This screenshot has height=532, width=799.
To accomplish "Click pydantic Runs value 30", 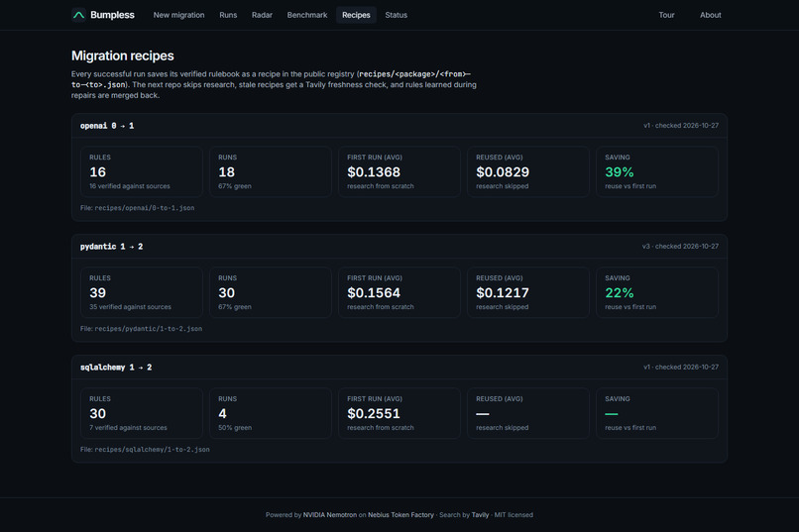I will point(227,292).
